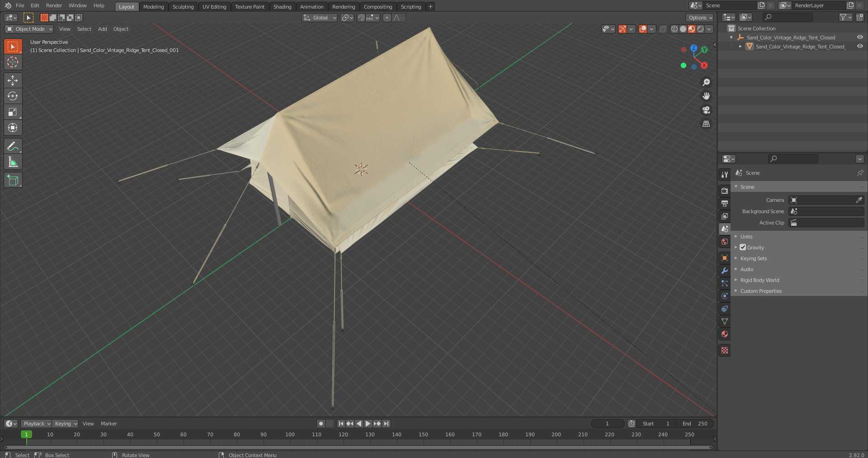Click the End frame field
Viewport: 868px width, 458px height.
tap(695, 424)
